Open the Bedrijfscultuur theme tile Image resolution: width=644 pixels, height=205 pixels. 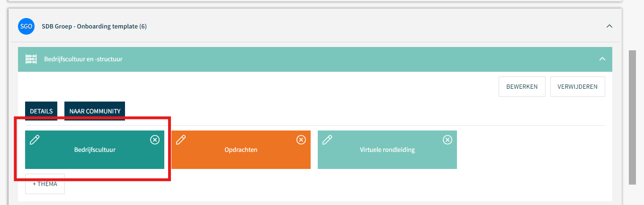click(95, 149)
